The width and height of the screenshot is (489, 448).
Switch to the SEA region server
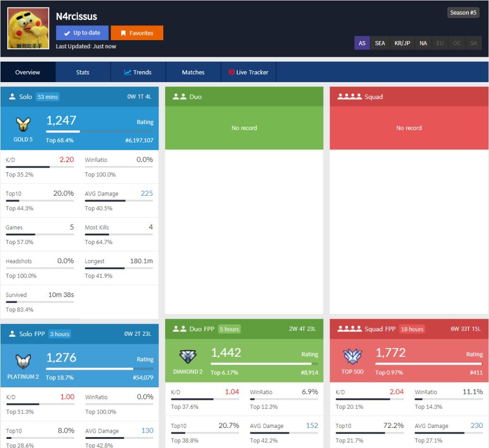click(380, 43)
